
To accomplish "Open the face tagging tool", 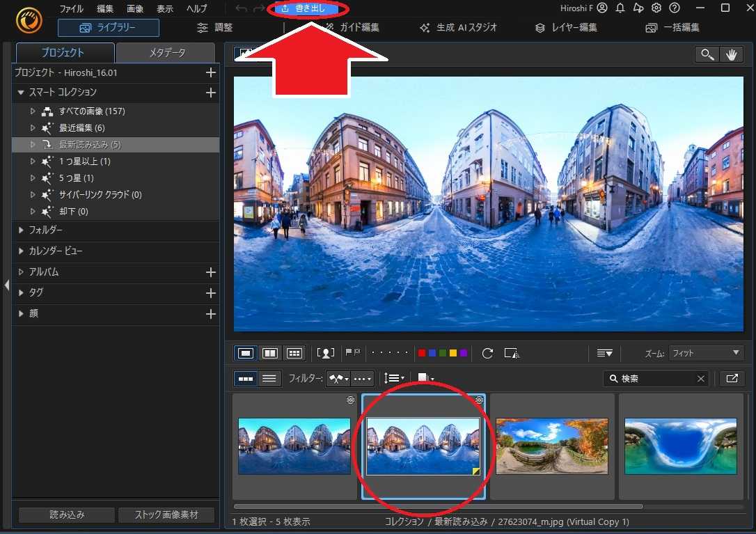I will 326,353.
